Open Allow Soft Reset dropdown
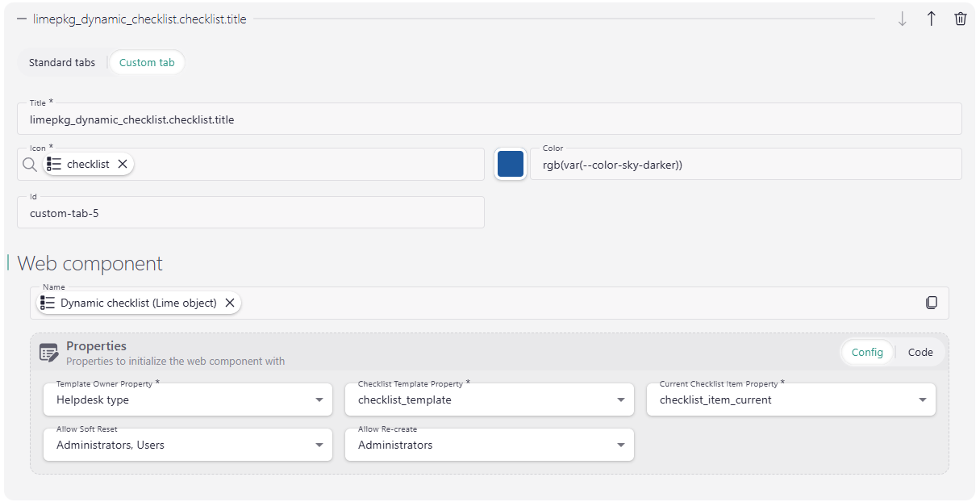Screen dimensions: 980x502 click(188, 445)
